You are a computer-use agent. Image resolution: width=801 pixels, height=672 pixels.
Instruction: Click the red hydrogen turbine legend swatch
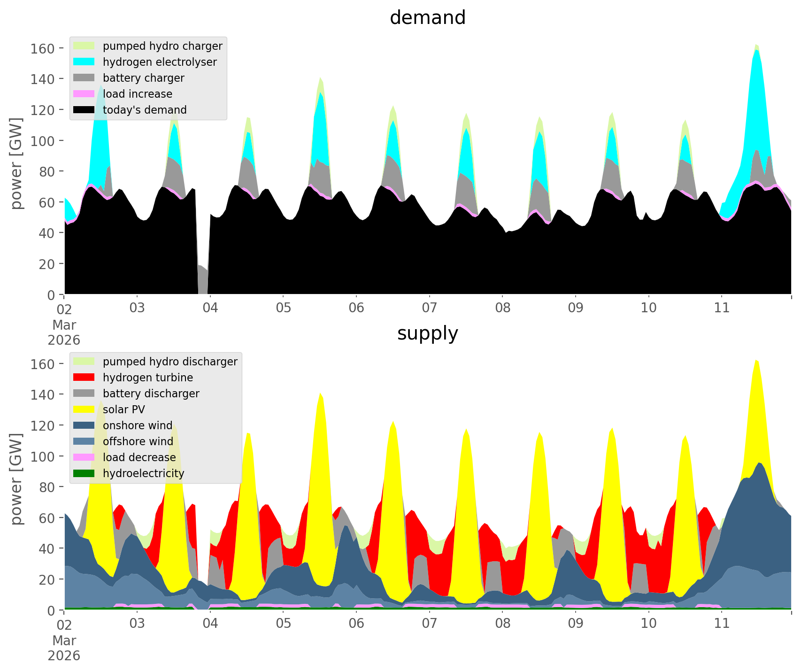pos(84,378)
